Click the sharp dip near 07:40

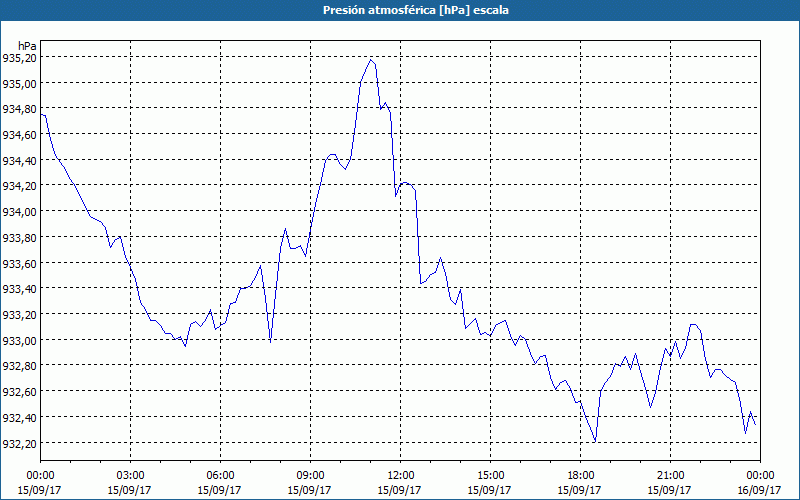click(x=270, y=342)
